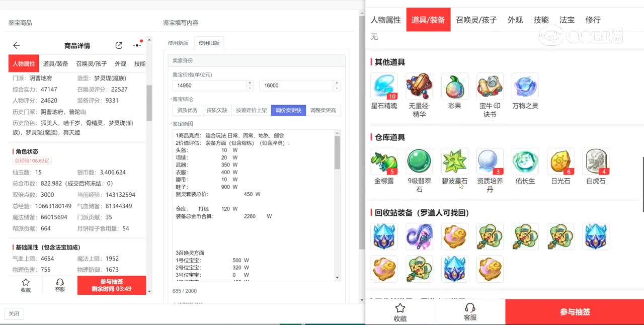Image resolution: width=644 pixels, height=325 pixels.
Task: Click the 关闭 button at bottom left
Action: 14,314
